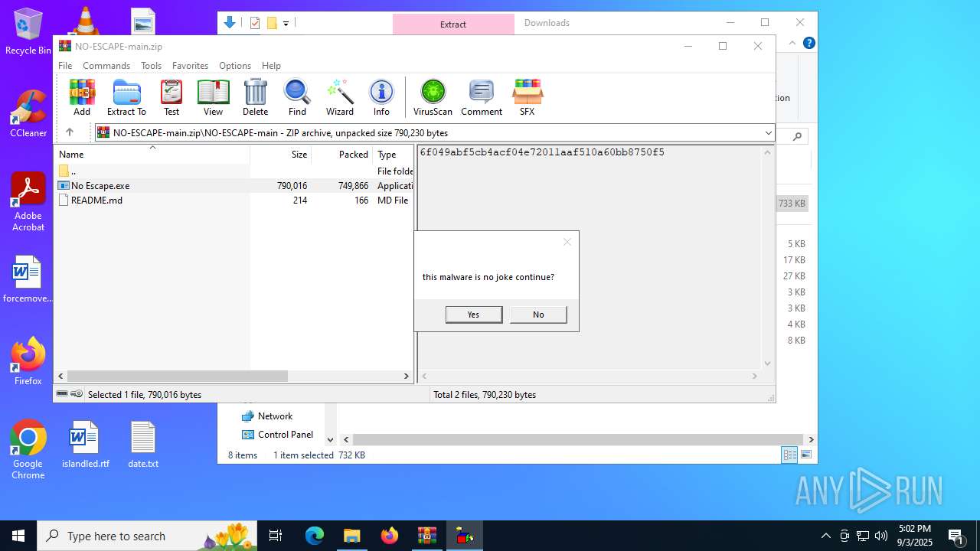The height and width of the screenshot is (551, 980).
Task: Click the Extract To toolbar icon
Action: (x=126, y=97)
